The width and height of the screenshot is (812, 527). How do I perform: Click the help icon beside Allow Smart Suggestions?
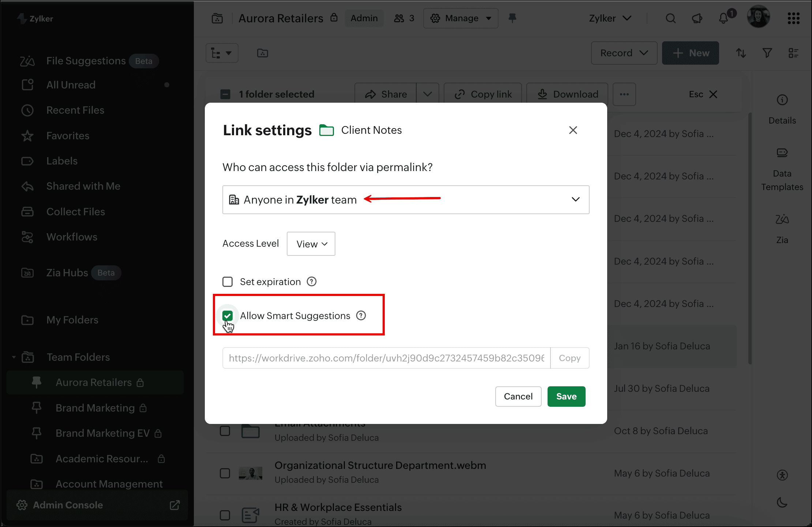coord(361,316)
